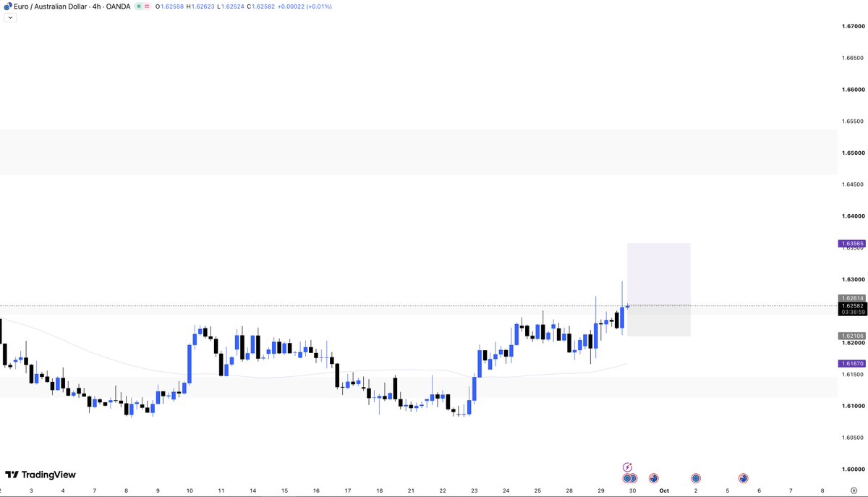Click the close value C1.62582
The image size is (868, 497).
[262, 6]
